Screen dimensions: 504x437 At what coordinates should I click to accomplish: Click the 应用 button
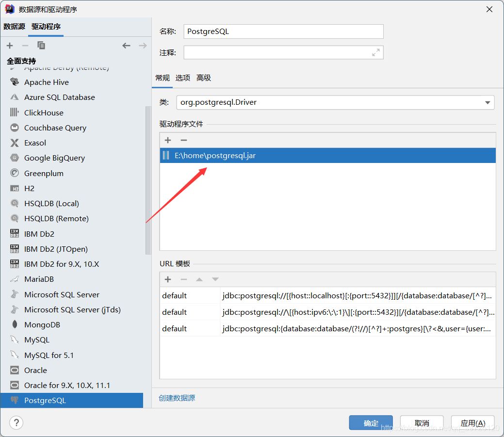click(x=471, y=422)
